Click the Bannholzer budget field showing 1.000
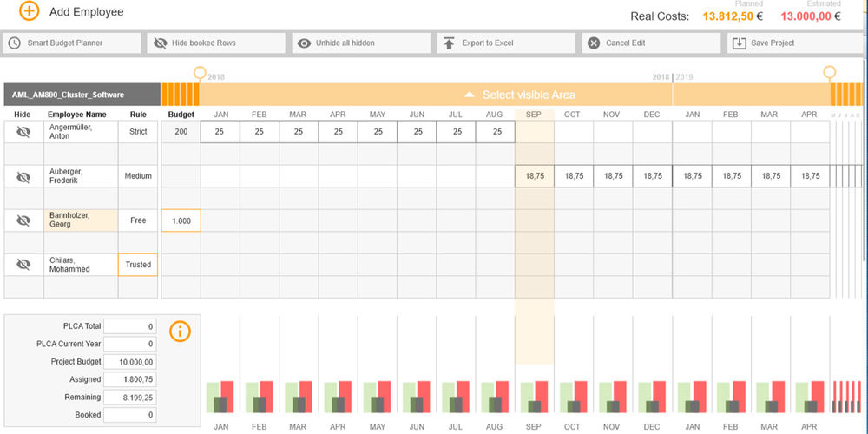This screenshot has width=868, height=434. pyautogui.click(x=181, y=220)
